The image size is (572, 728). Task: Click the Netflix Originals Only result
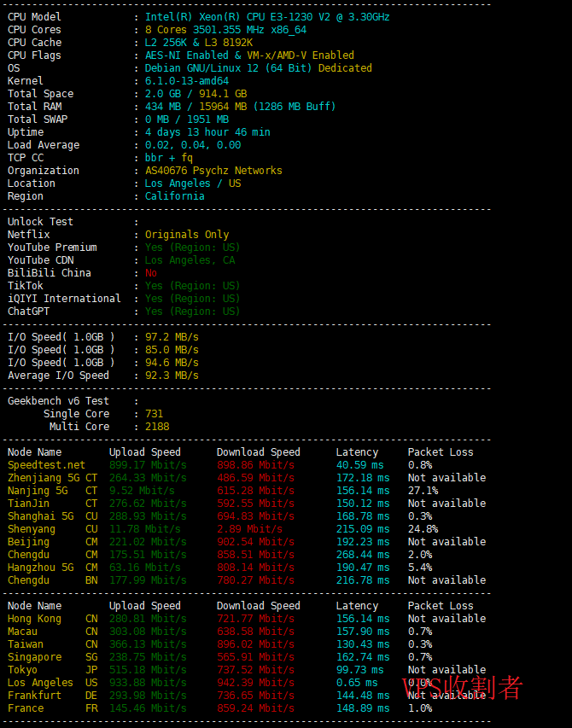[187, 235]
